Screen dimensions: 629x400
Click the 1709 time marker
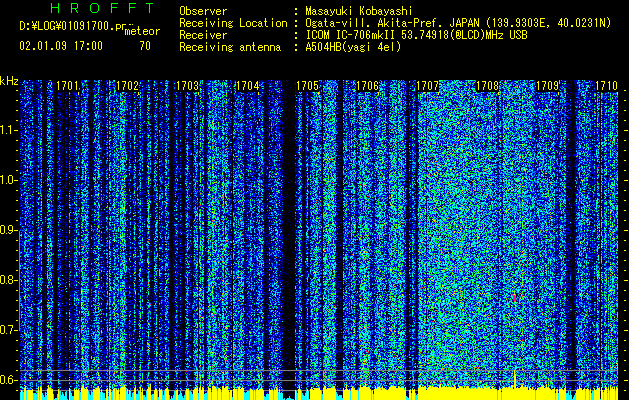point(548,86)
